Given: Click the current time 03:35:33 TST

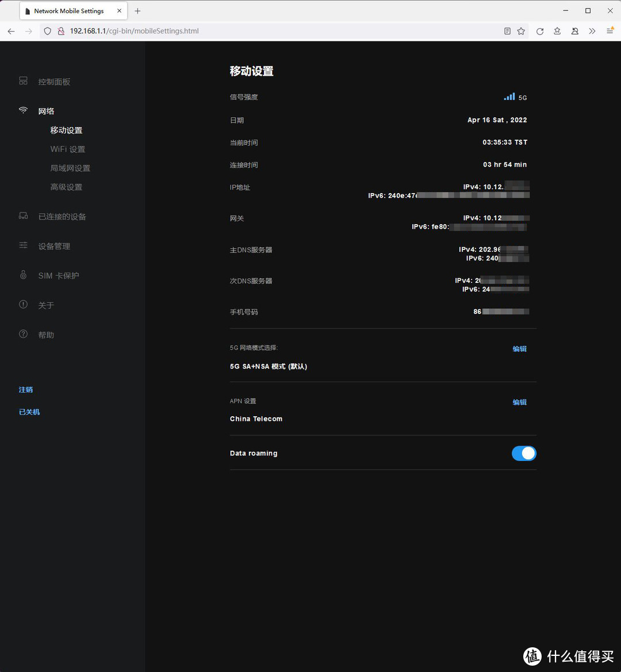Looking at the screenshot, I should pyautogui.click(x=505, y=143).
